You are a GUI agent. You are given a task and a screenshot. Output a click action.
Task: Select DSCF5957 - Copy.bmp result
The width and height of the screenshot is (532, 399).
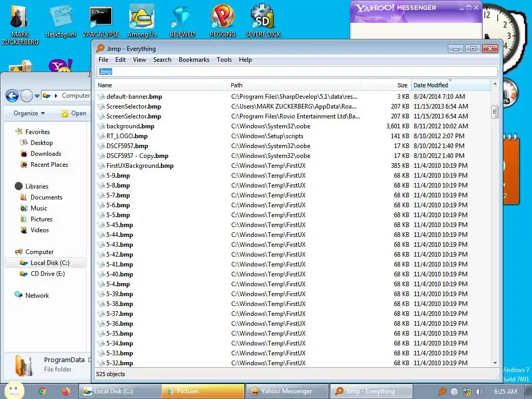(293, 156)
